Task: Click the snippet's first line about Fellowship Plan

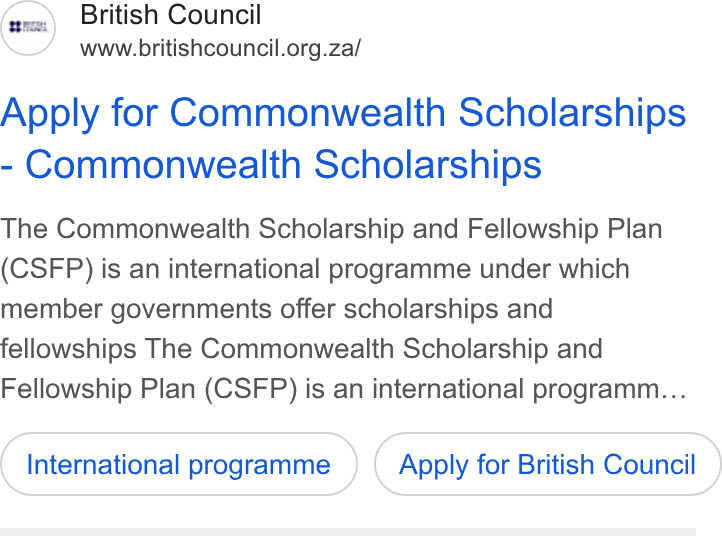Action: 331,229
